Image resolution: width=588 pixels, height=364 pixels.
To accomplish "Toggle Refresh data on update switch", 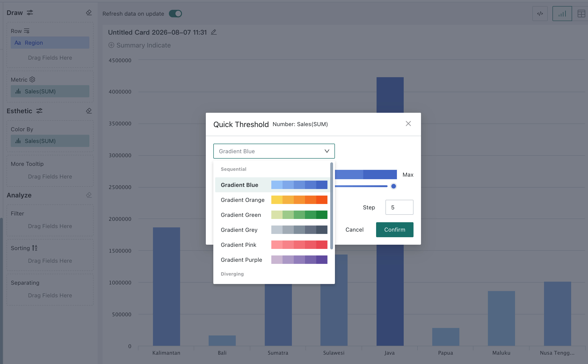I will tap(175, 14).
